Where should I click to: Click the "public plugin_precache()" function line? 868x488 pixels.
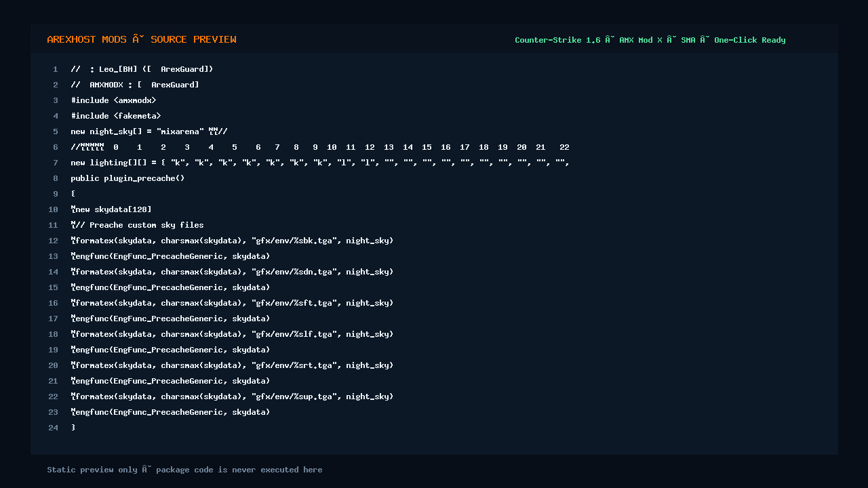127,178
